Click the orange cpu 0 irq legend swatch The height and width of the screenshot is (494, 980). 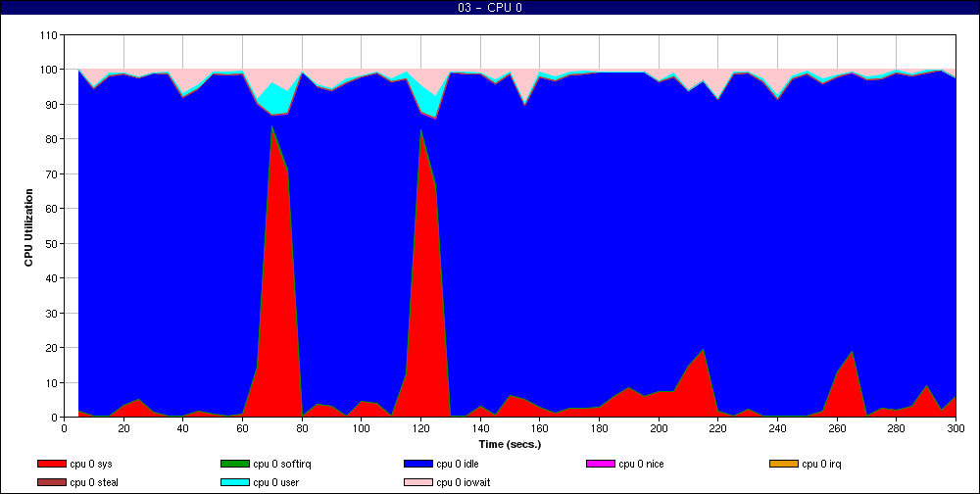coord(784,464)
